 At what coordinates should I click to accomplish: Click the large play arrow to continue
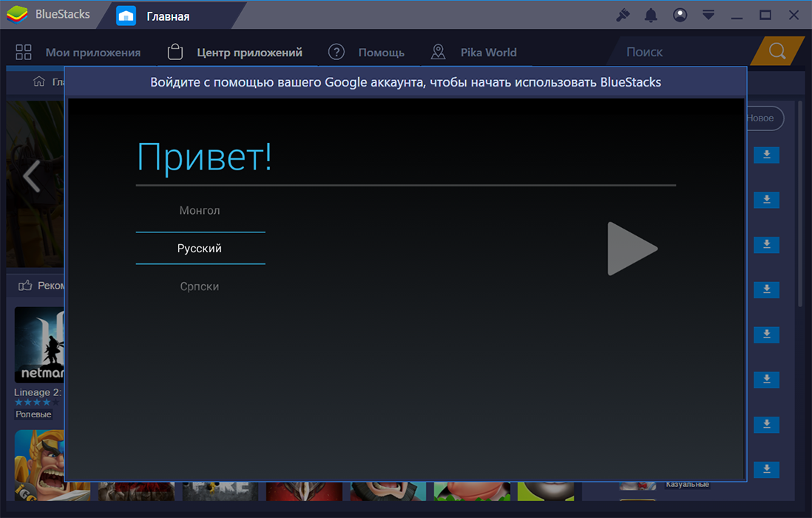tap(632, 249)
